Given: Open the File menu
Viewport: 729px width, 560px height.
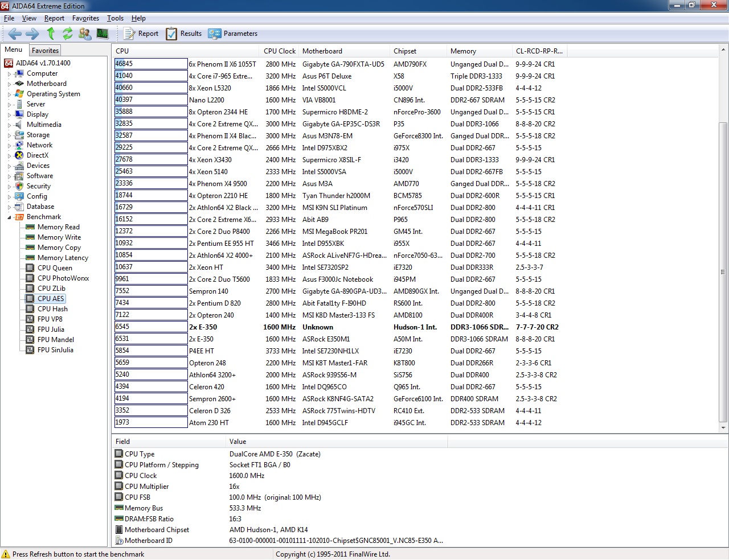Looking at the screenshot, I should coord(9,18).
